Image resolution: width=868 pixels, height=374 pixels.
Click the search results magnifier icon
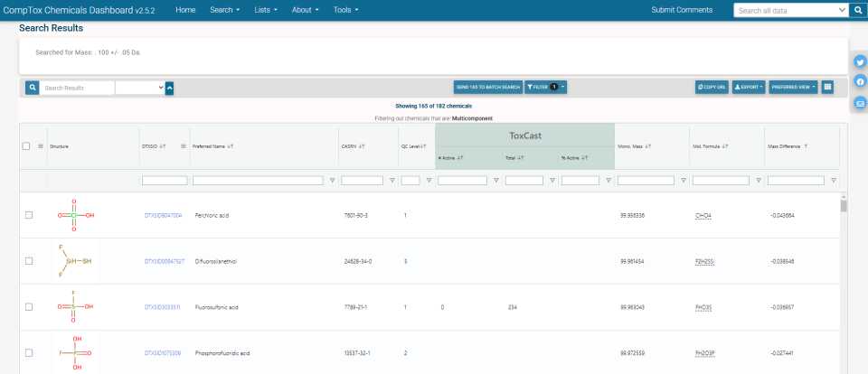[x=33, y=88]
